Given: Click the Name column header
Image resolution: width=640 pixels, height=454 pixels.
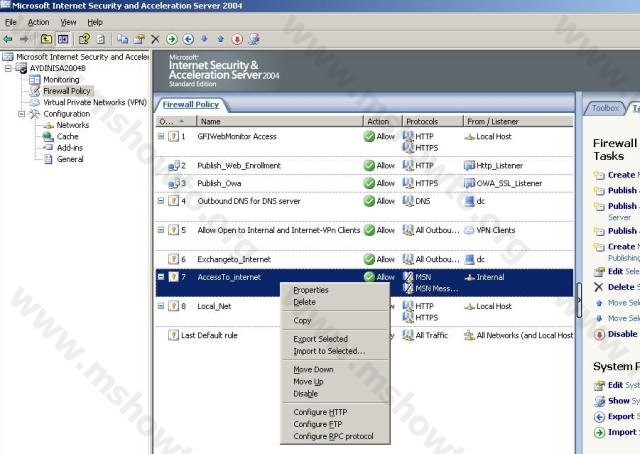Looking at the screenshot, I should [x=280, y=122].
